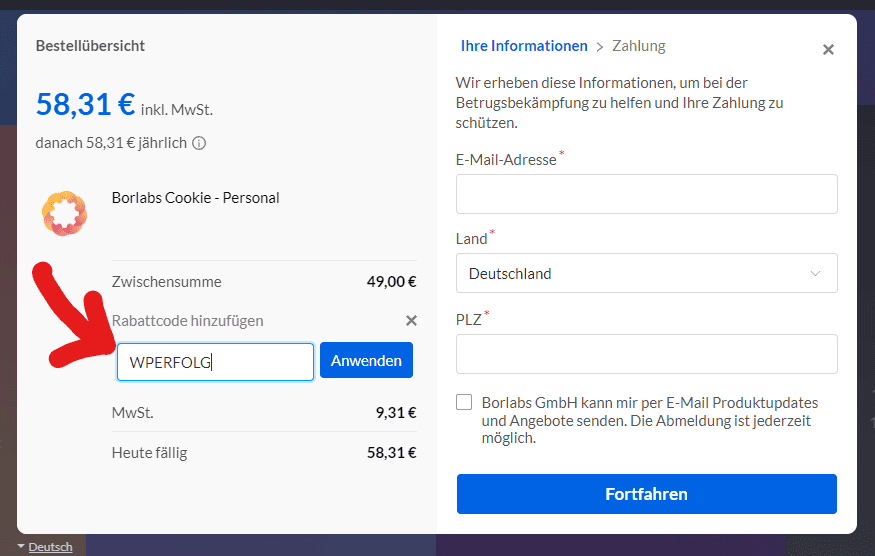Open the Deutsch language selector

click(x=45, y=547)
